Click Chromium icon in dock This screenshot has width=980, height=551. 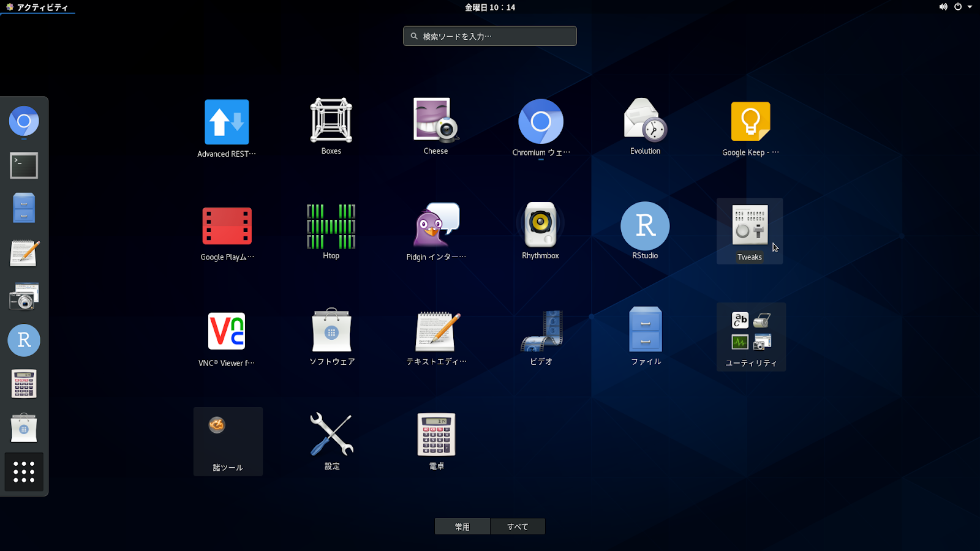24,121
